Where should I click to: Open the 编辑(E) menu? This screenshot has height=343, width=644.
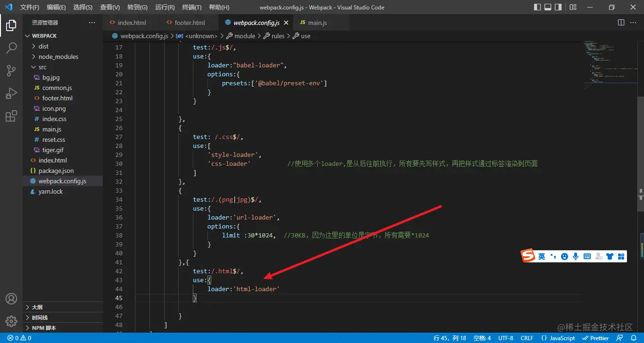point(57,7)
